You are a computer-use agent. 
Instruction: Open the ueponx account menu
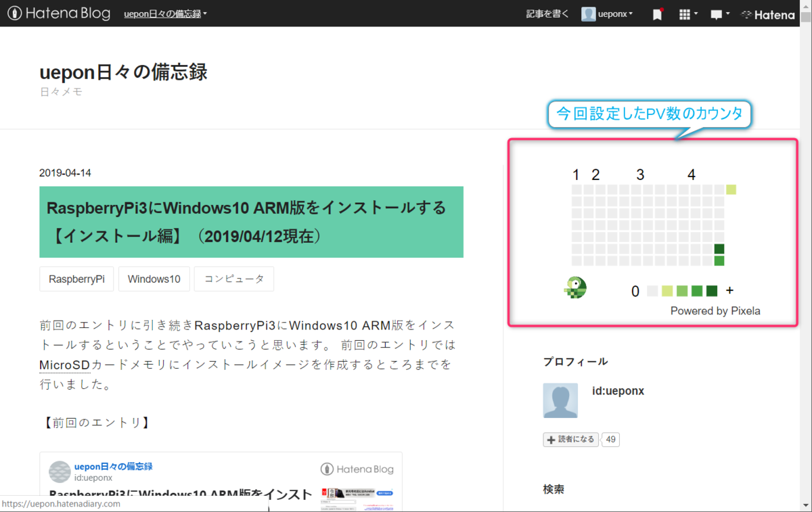coord(615,14)
